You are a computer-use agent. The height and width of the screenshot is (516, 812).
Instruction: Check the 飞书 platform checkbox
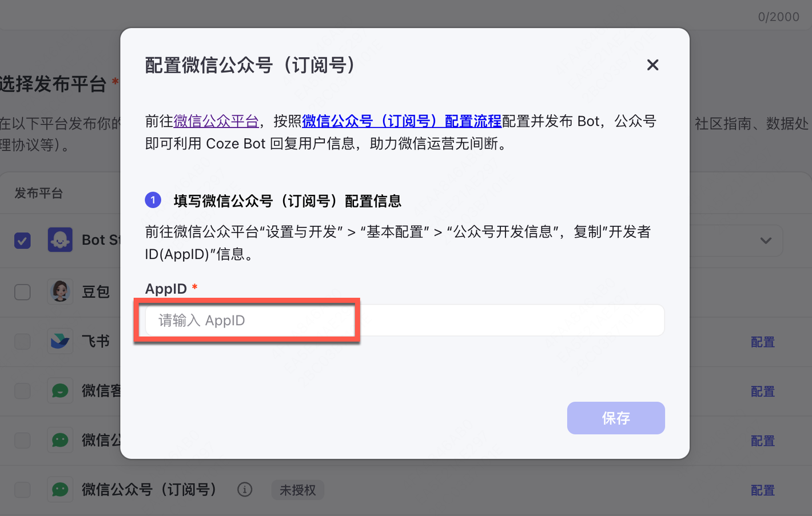pos(22,342)
